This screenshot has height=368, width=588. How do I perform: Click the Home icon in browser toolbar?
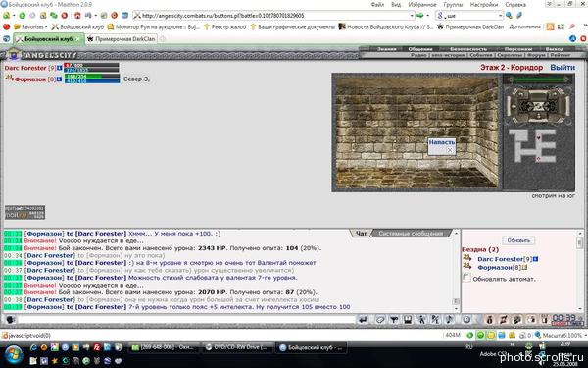pyautogui.click(x=77, y=16)
